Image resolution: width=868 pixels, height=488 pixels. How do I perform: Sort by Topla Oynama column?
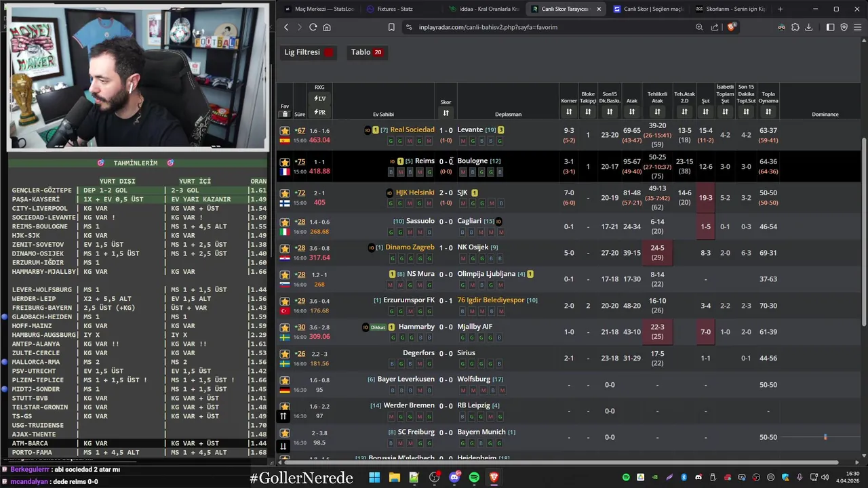tap(768, 112)
